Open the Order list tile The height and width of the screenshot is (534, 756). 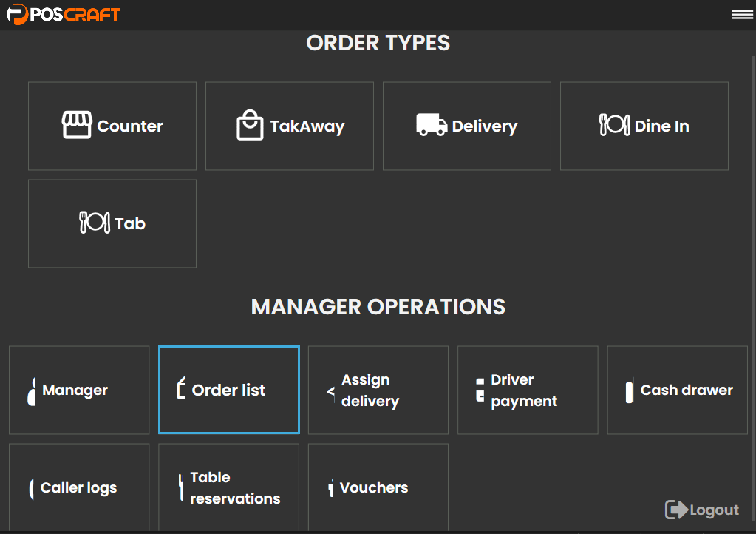tap(228, 390)
